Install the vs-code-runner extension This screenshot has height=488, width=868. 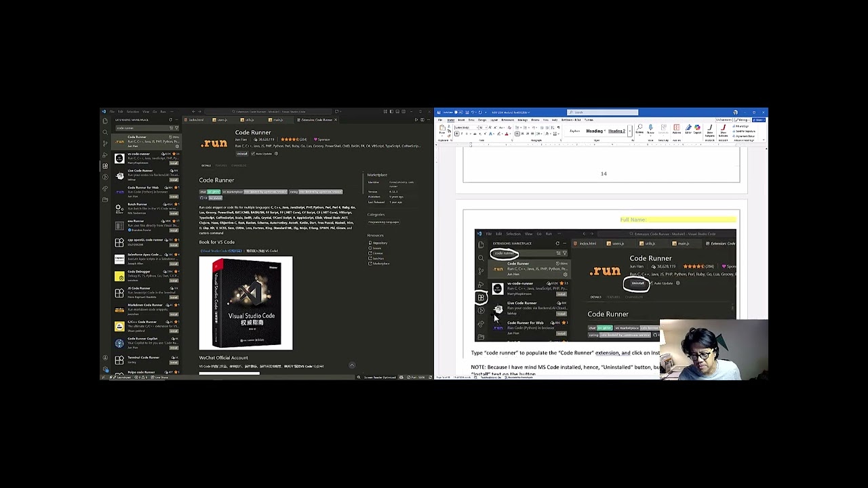point(174,163)
